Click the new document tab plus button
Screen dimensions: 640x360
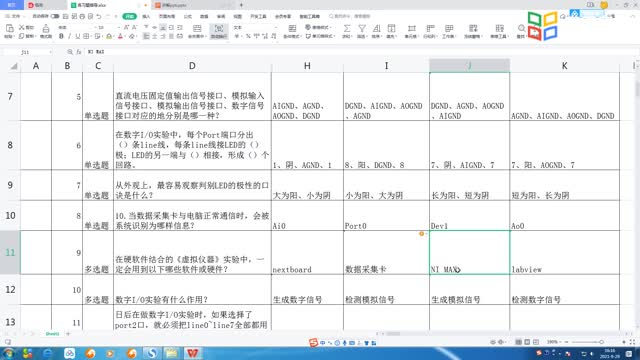241,5
